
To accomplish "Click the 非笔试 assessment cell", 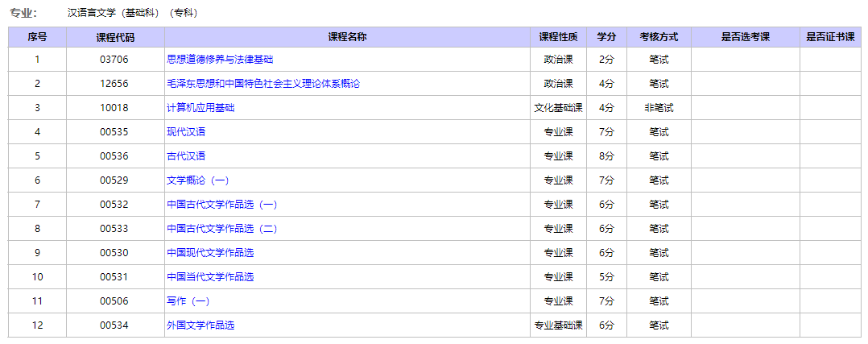I will (x=659, y=108).
